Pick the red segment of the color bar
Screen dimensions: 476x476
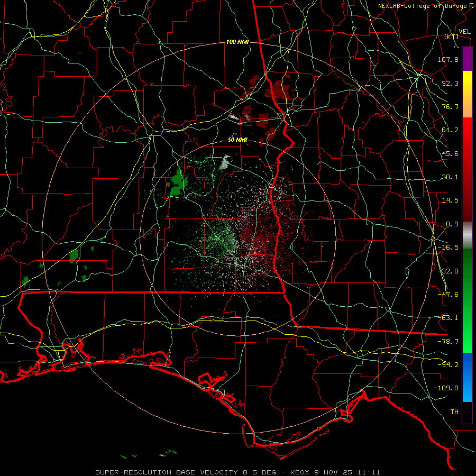[x=467, y=169]
